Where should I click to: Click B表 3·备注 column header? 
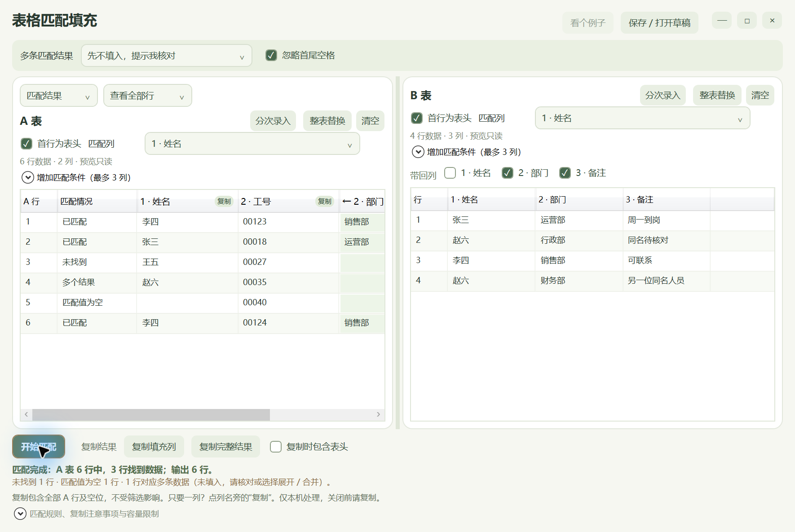point(667,199)
